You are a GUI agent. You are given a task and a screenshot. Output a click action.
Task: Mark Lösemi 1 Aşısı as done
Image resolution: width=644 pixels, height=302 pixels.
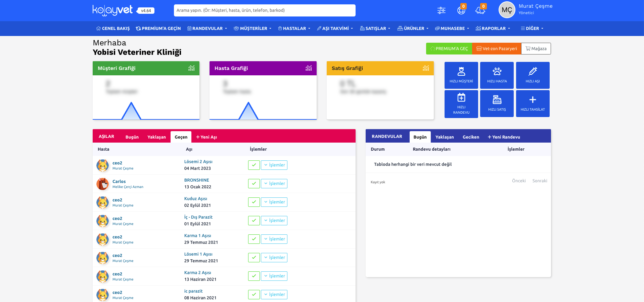click(254, 258)
